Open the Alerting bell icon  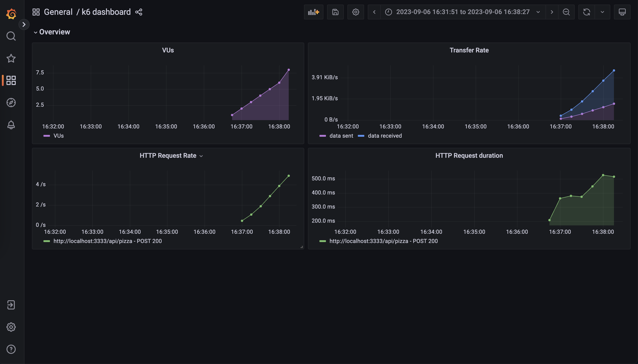[11, 125]
